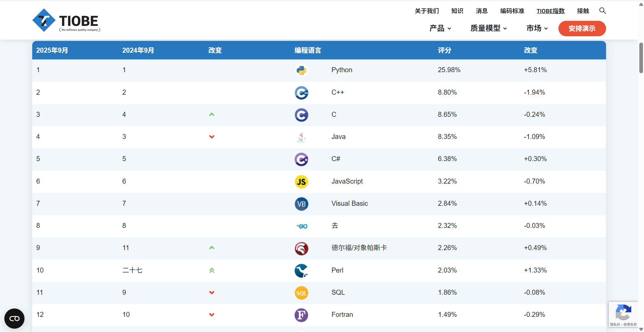Click the C# logo icon
The height and width of the screenshot is (332, 644).
(x=301, y=159)
